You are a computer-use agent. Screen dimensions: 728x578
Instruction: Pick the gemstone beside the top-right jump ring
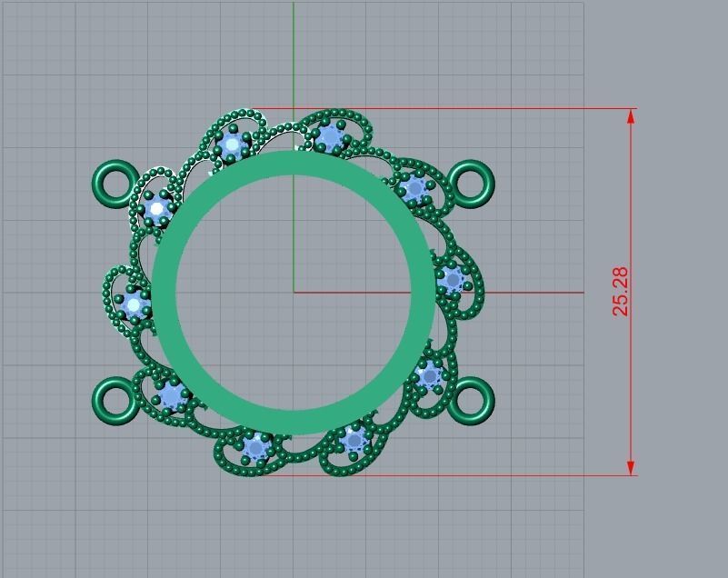tap(414, 188)
